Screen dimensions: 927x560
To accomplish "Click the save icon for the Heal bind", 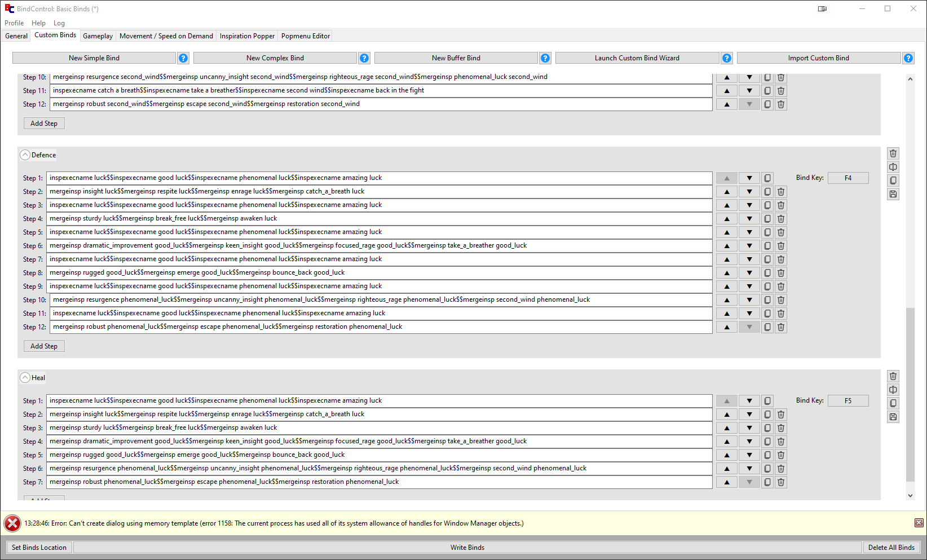I will point(893,417).
